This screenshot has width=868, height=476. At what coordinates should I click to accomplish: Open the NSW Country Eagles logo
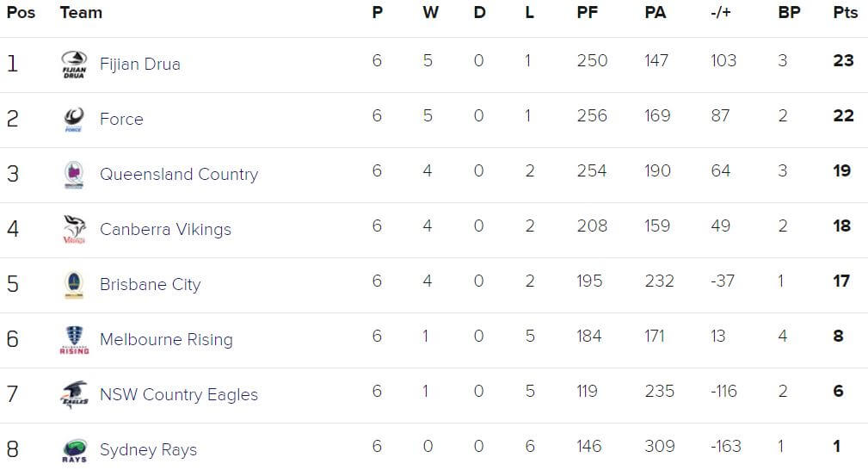[74, 394]
